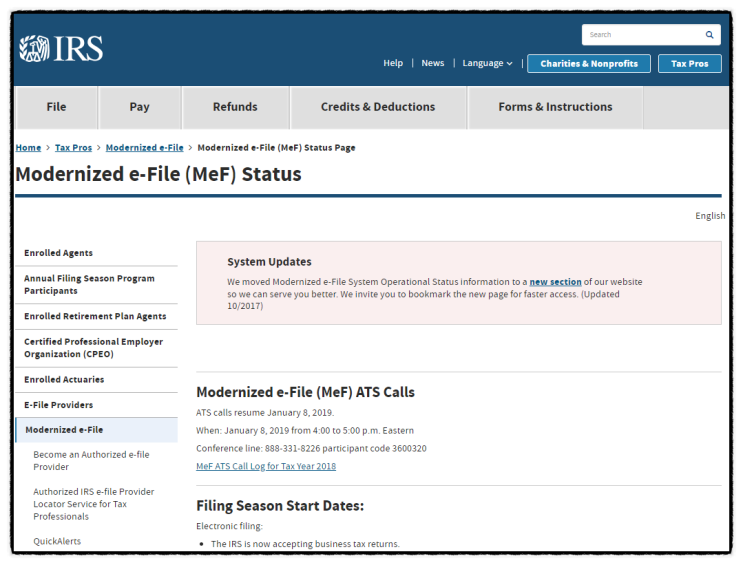Click 'Modernized e-File (MeF) Status Page' breadcrumb text
Image resolution: width=743 pixels, height=565 pixels.
[276, 147]
